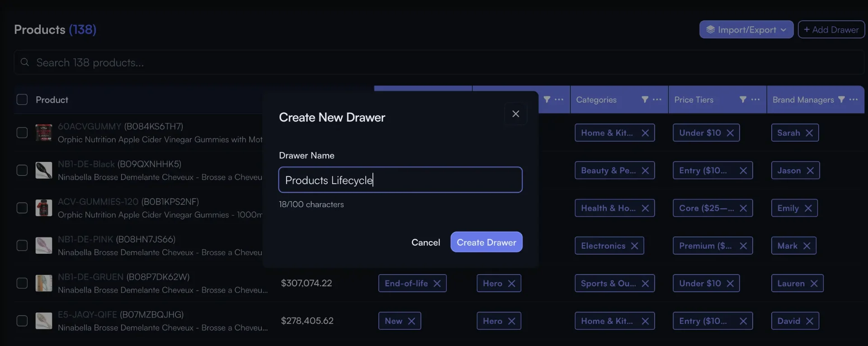The image size is (868, 346).
Task: Close the Create New Drawer dialog
Action: (x=515, y=114)
